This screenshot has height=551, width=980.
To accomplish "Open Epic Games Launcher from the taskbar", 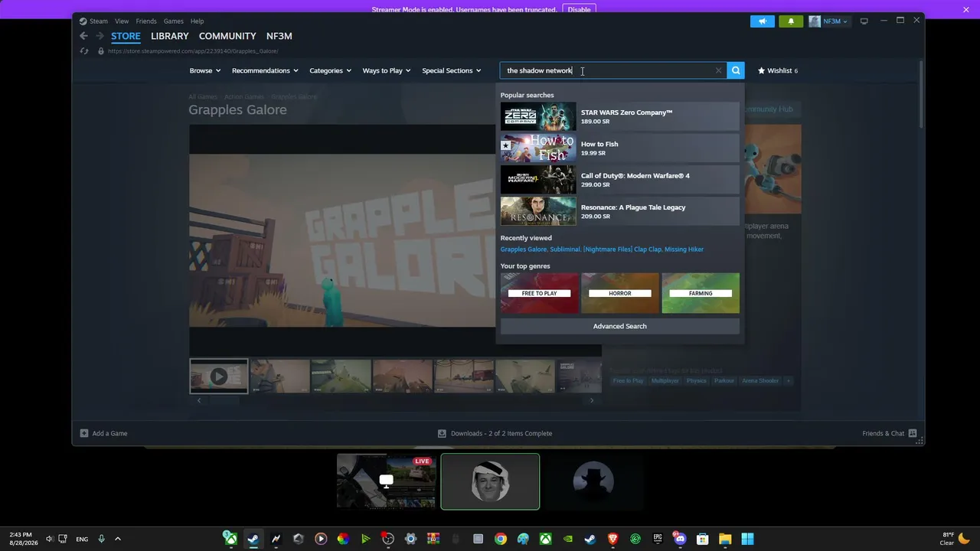I will tap(658, 539).
